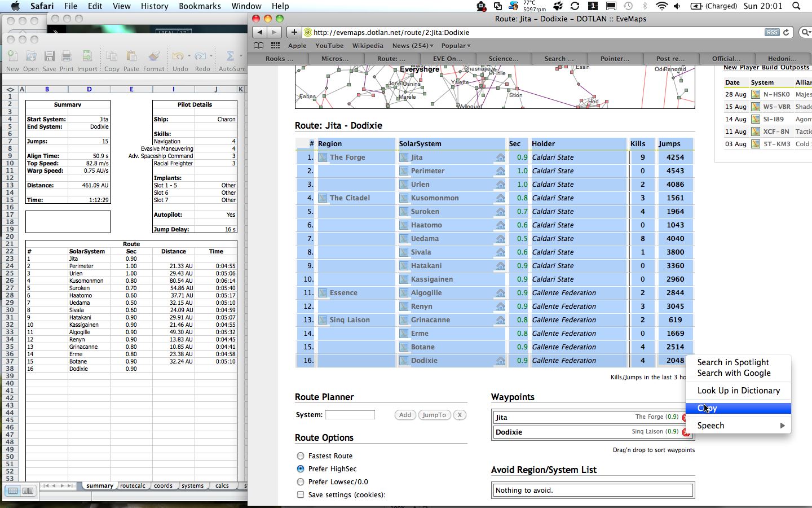
Task: Open the Wikipedia bookmark
Action: pyautogui.click(x=368, y=46)
